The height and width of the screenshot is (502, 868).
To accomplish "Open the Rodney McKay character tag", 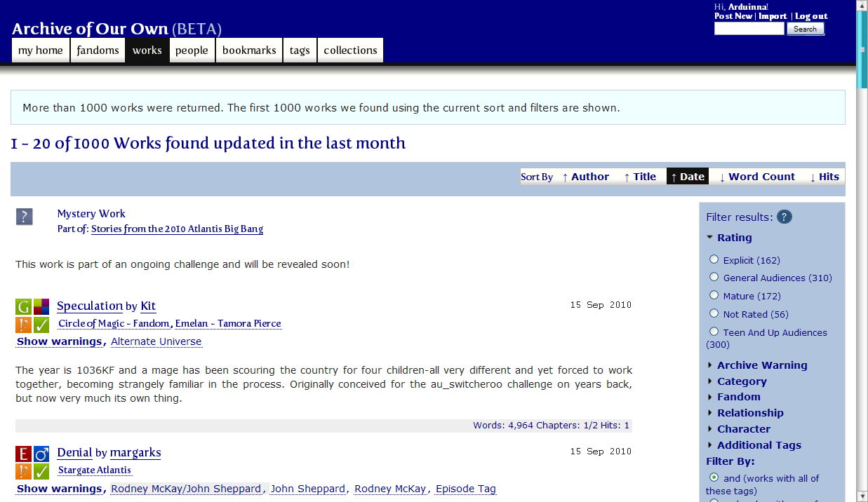I will (x=390, y=489).
